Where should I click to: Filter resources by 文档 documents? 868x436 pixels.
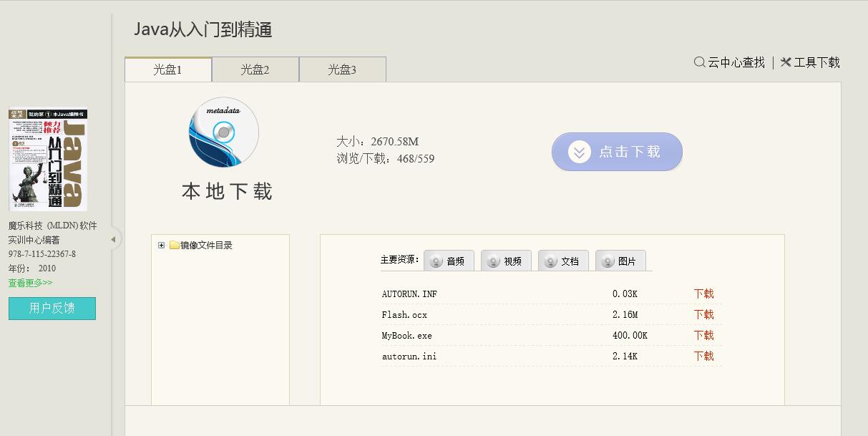click(563, 261)
